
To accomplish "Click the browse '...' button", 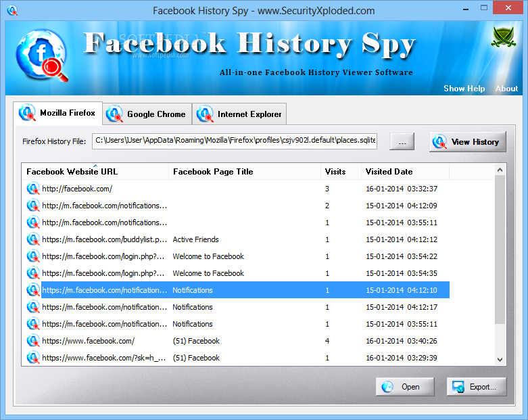I will point(402,141).
